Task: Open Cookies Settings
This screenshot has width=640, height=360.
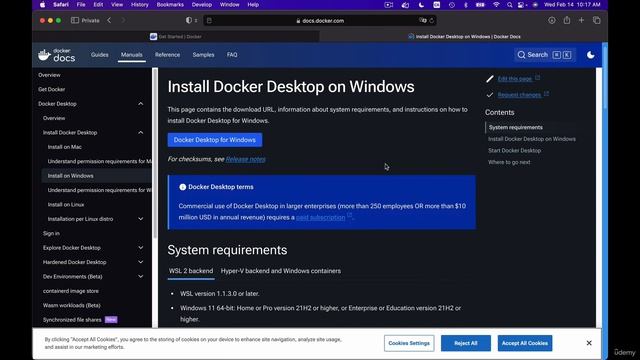Action: click(x=409, y=343)
